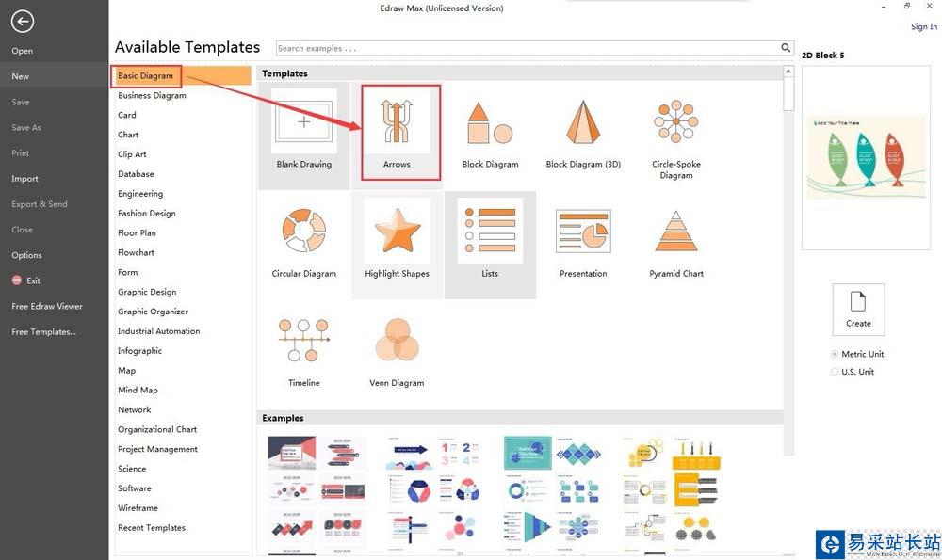Click the Search examples input field
942x560 pixels.
click(528, 48)
